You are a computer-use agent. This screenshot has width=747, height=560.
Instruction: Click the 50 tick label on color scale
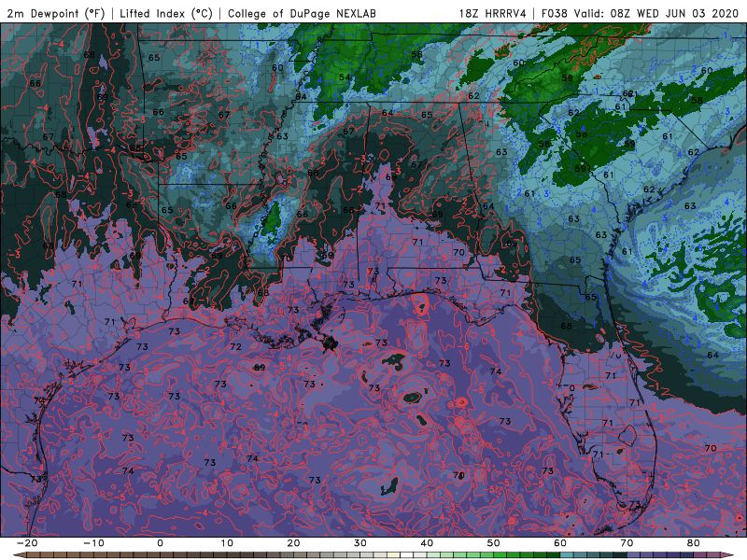point(494,543)
